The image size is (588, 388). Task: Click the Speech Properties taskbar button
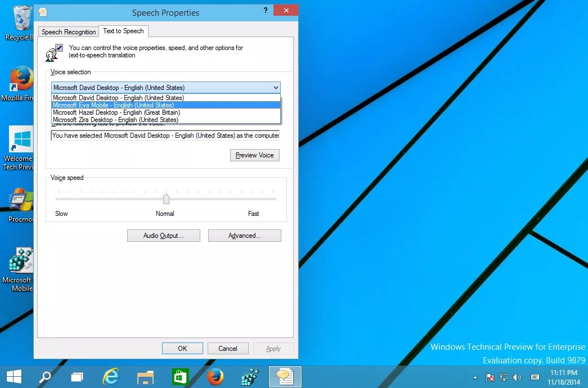coord(285,377)
